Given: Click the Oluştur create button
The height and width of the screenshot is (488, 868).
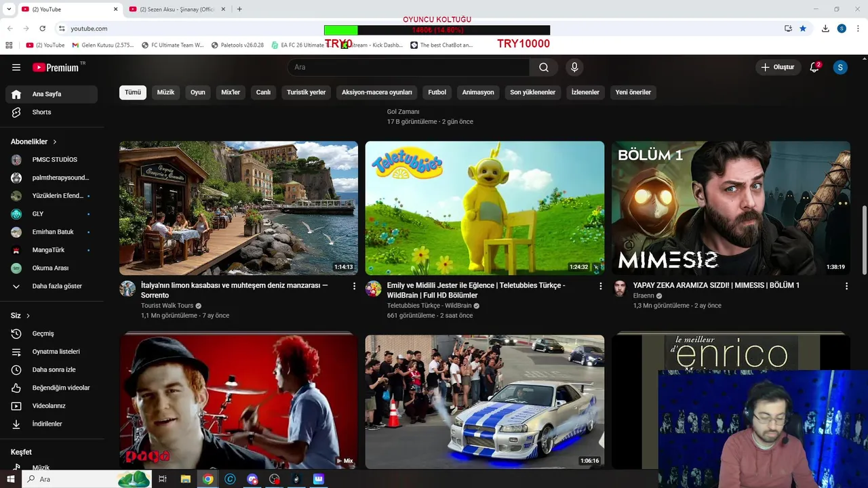Looking at the screenshot, I should pyautogui.click(x=777, y=67).
